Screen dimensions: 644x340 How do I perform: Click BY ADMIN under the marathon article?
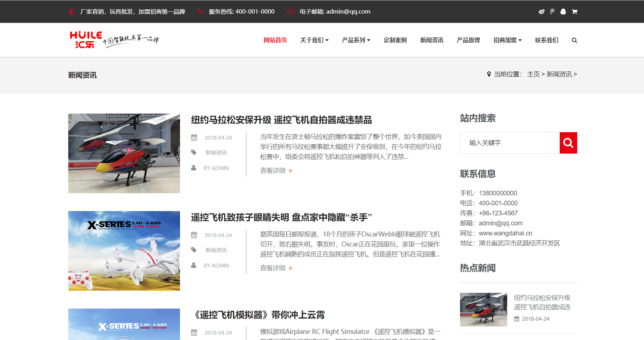(216, 168)
